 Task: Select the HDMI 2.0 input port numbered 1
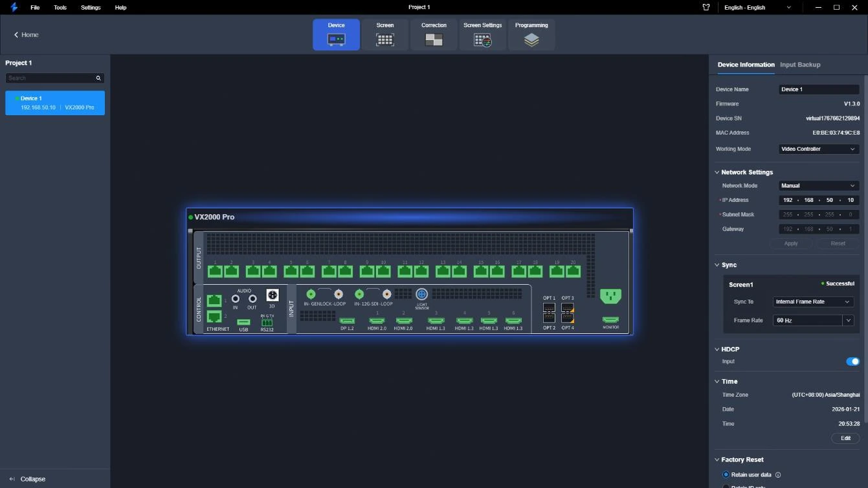pyautogui.click(x=377, y=320)
